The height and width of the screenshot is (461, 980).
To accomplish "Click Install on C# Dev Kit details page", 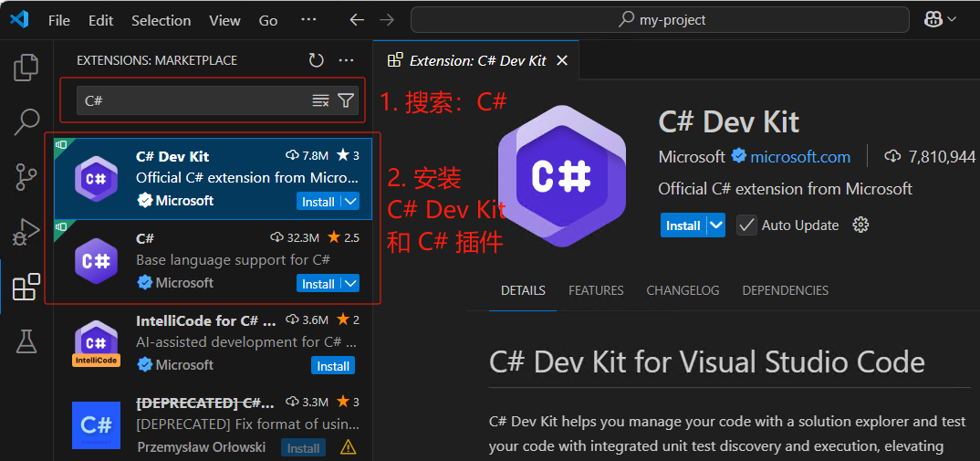I will pos(683,225).
